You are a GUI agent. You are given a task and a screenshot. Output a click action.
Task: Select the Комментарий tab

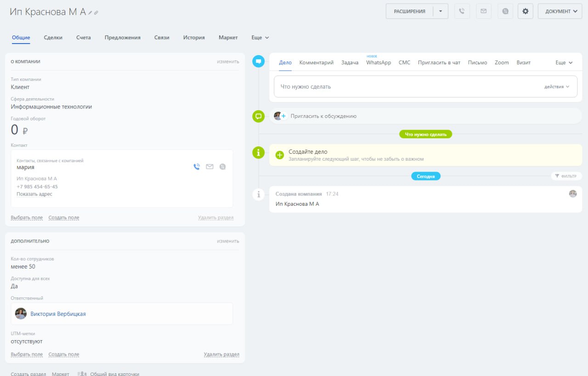tap(317, 62)
